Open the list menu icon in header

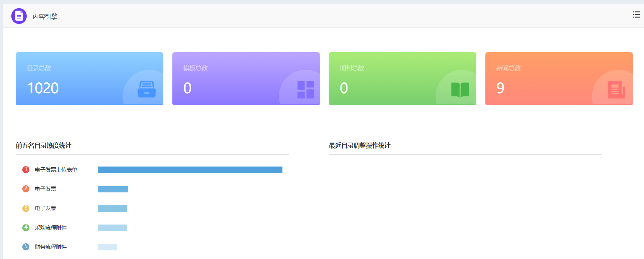pyautogui.click(x=637, y=14)
